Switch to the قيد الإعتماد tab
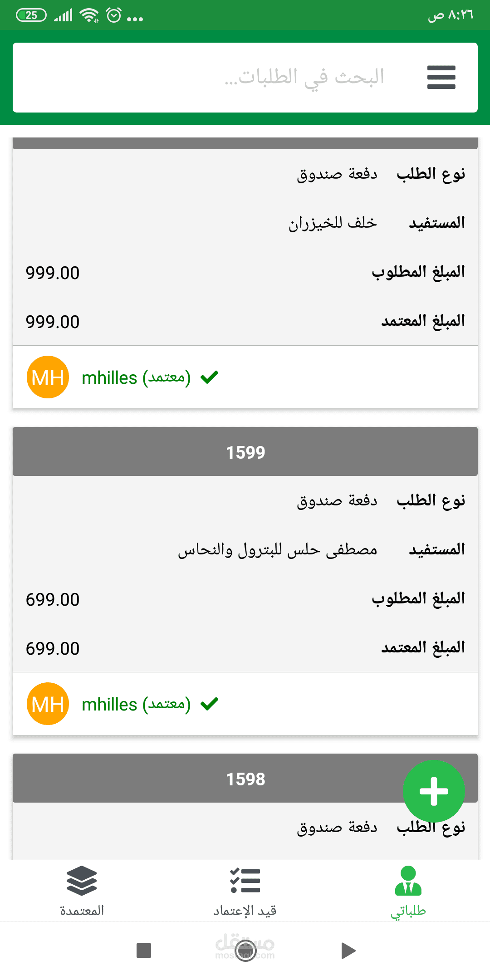Screen dimensions: 490x980 point(245,910)
